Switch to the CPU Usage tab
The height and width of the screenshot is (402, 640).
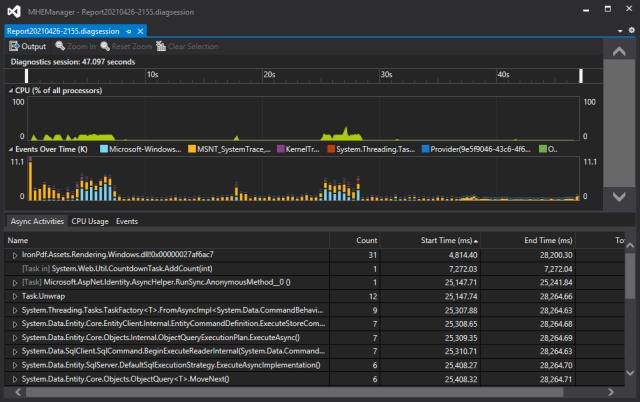point(90,221)
